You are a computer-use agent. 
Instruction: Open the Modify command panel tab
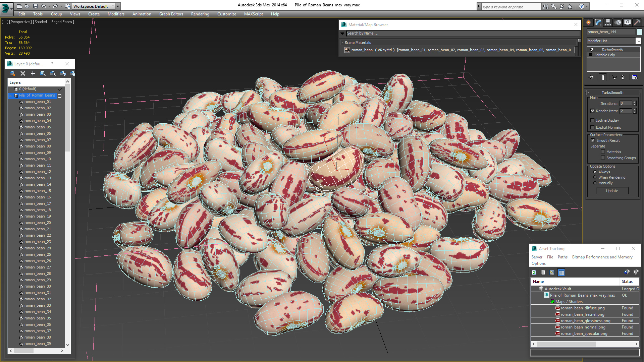click(x=598, y=22)
